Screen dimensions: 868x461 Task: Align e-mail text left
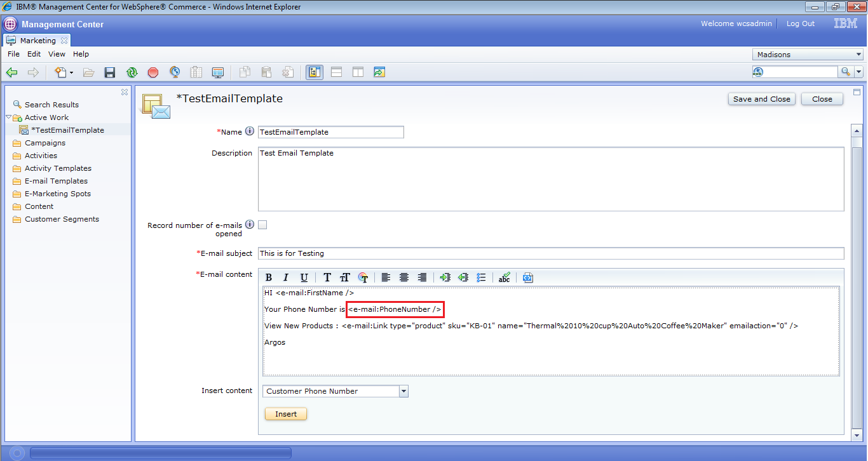tap(386, 277)
